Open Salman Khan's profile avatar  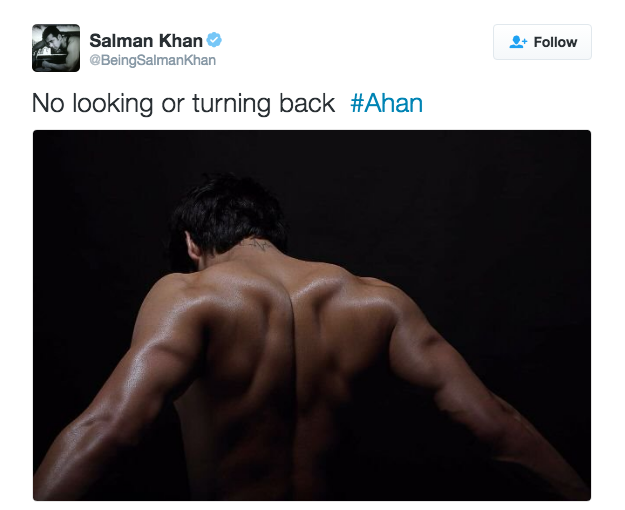(x=56, y=48)
